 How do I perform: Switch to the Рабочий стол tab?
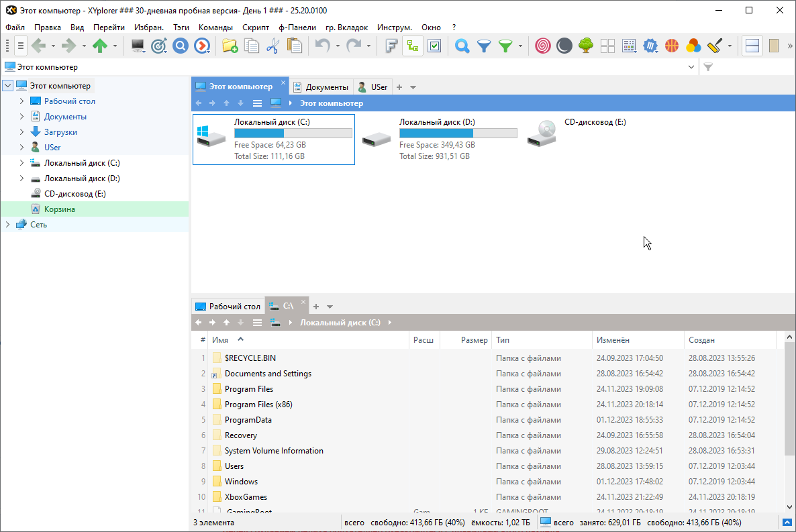pos(228,307)
